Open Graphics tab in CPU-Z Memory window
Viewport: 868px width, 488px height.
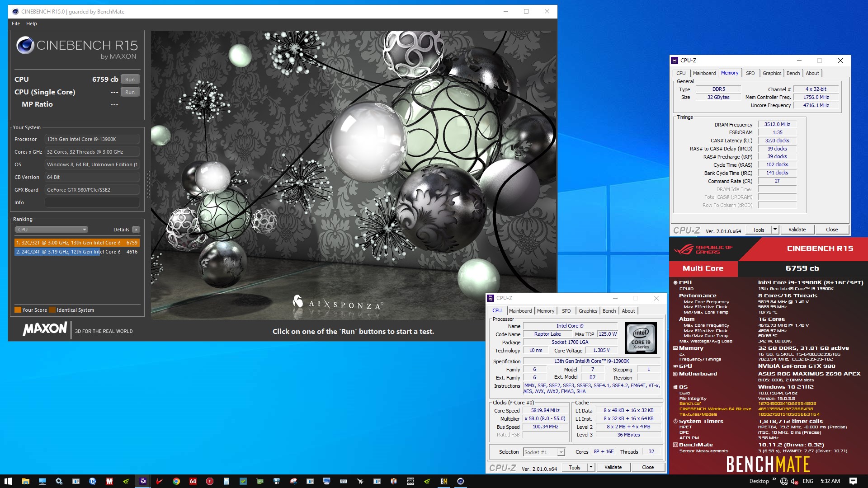772,73
